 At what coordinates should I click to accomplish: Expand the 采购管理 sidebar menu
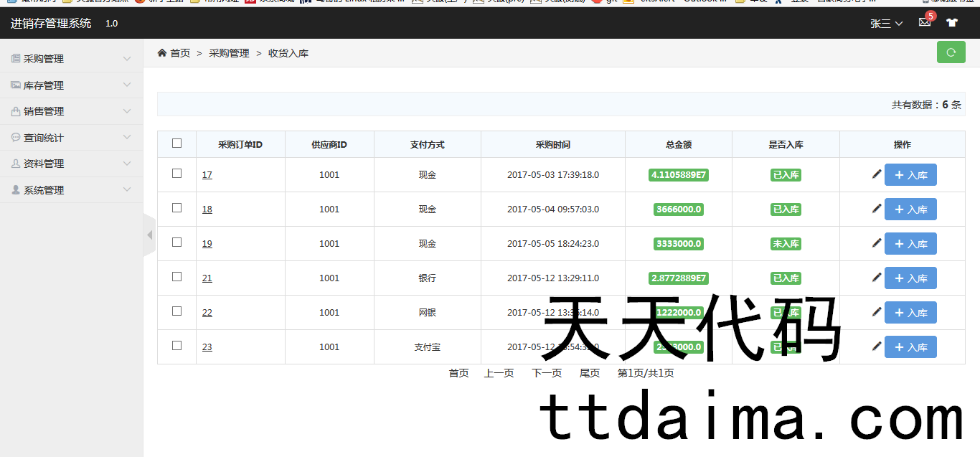[70, 59]
